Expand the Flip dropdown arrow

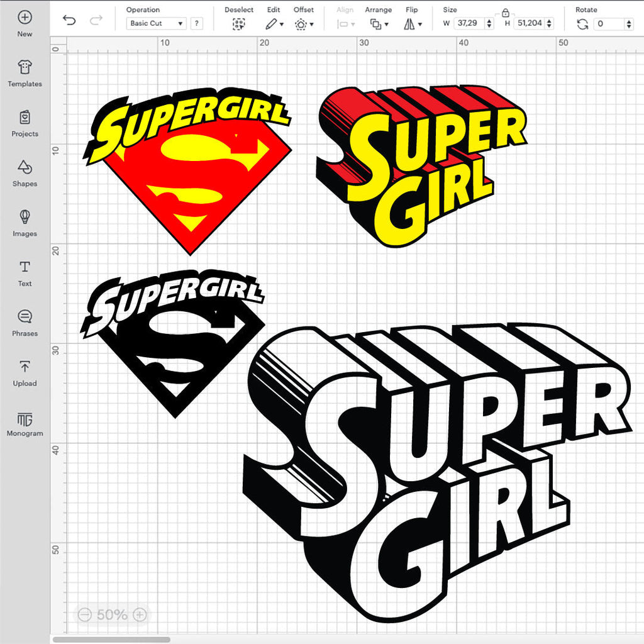coord(419,25)
